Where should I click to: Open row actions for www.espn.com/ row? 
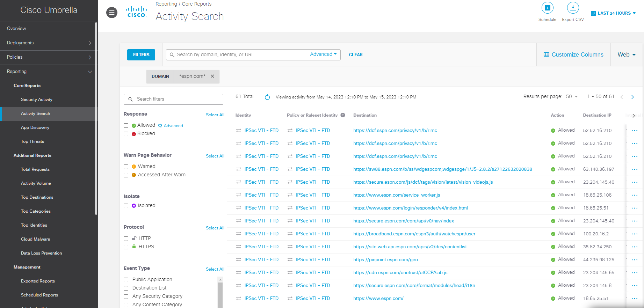[x=635, y=299]
